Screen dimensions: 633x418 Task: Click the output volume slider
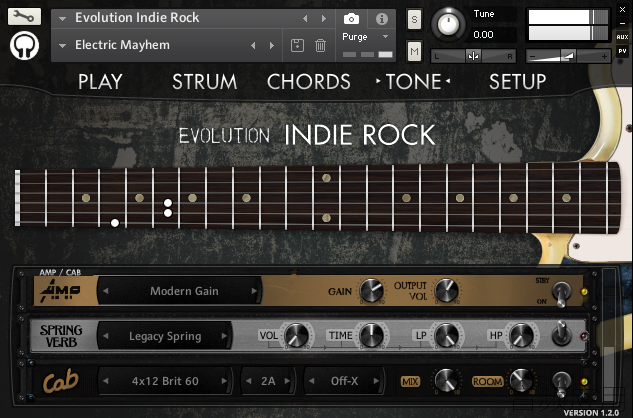[568, 56]
